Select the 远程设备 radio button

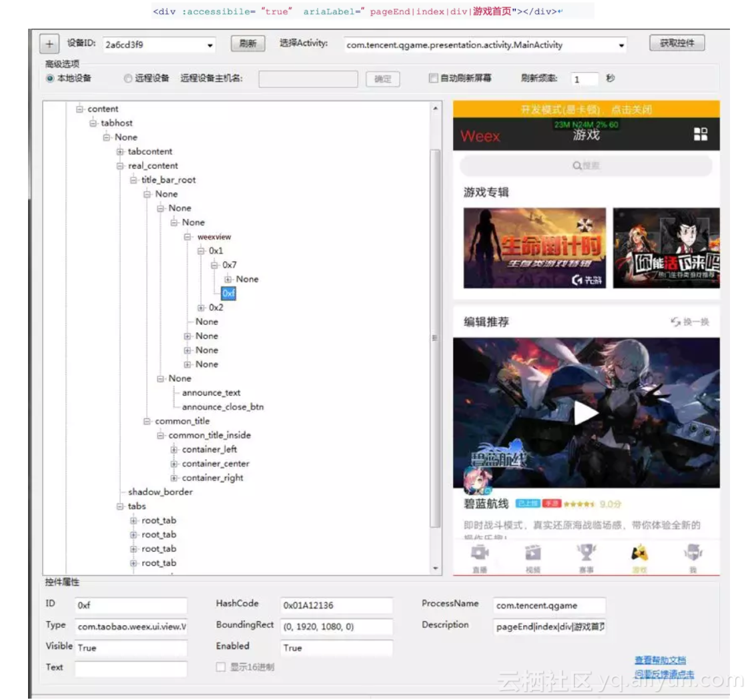point(127,78)
